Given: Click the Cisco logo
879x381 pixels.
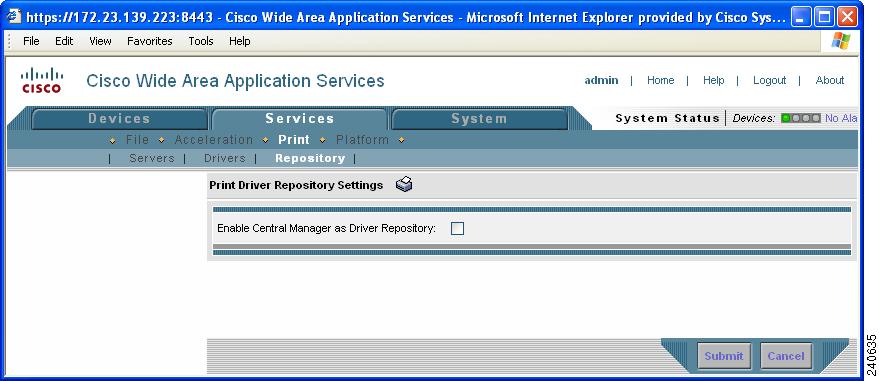Looking at the screenshot, I should tap(41, 80).
